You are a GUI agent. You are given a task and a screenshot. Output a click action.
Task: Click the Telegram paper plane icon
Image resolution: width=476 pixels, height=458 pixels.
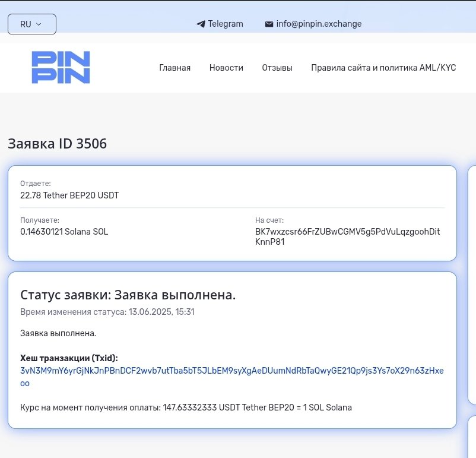coord(201,24)
